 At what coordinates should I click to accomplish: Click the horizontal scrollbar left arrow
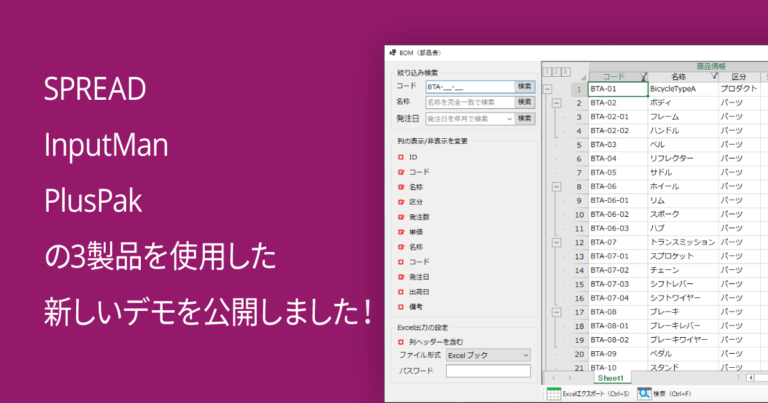point(750,378)
